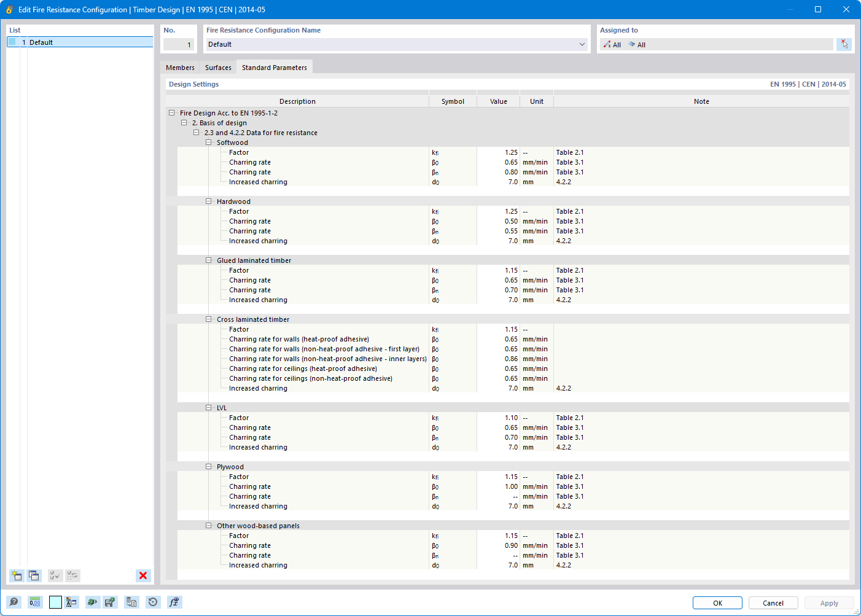Click the Symbol column header
Screen dimensions: 861x616
click(x=453, y=101)
